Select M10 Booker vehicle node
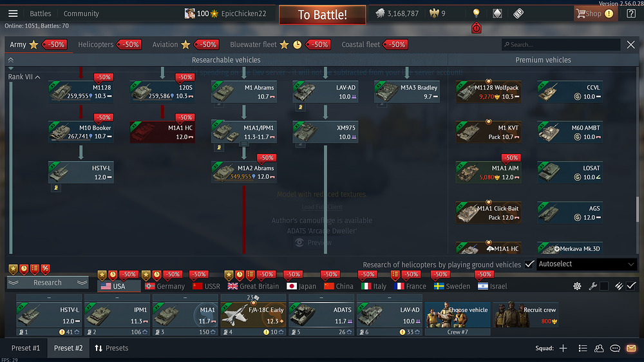Viewport: 644px width, 362px height. [x=81, y=132]
